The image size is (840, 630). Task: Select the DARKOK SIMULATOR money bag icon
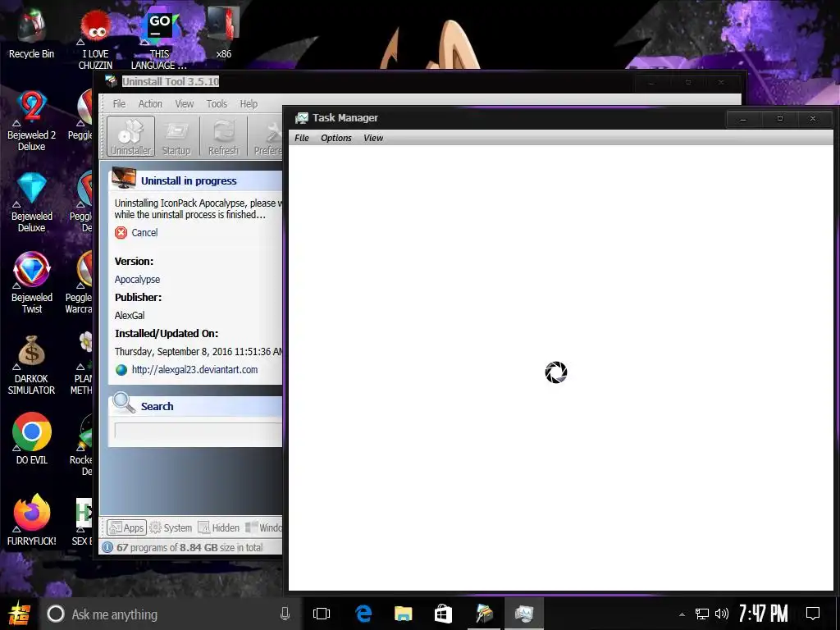pos(31,365)
